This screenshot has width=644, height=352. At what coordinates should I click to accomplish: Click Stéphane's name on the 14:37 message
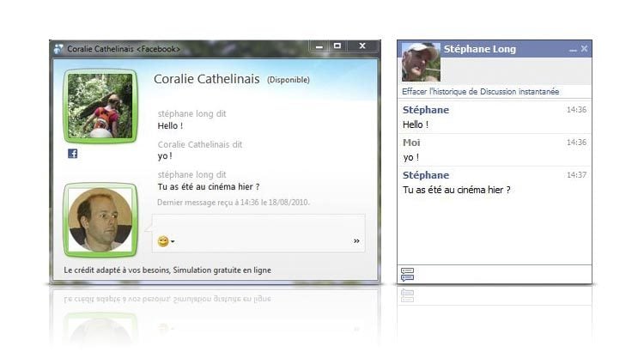click(x=426, y=175)
